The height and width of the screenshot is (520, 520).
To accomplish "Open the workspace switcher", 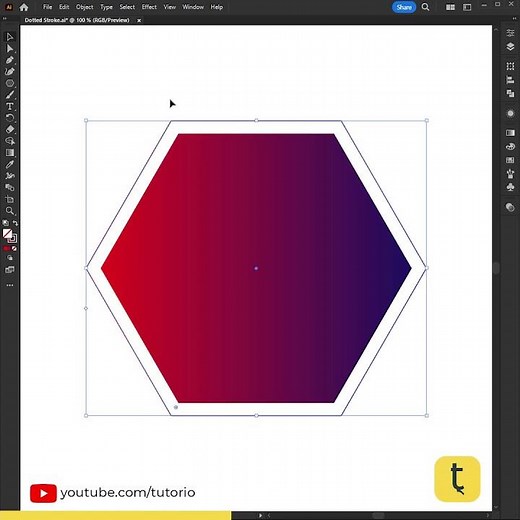I will tap(467, 7).
